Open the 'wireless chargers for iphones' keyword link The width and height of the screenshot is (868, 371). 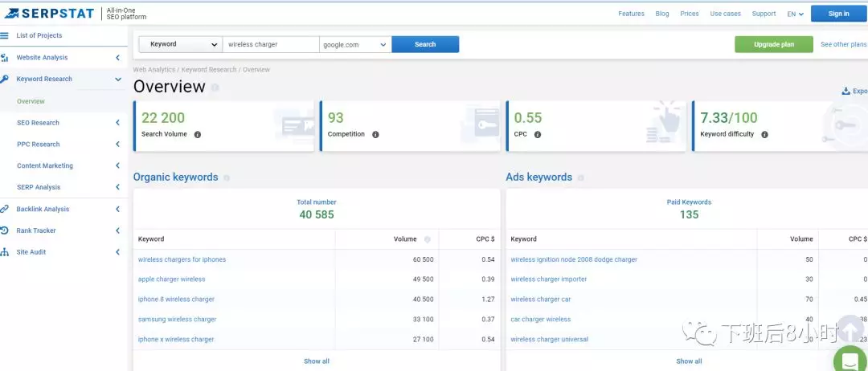pos(182,259)
